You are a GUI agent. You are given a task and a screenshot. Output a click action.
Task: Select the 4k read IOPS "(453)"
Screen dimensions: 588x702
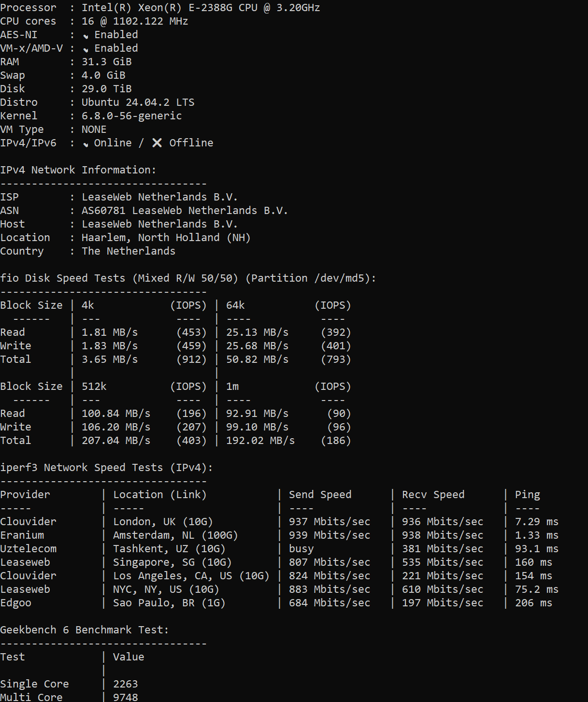pyautogui.click(x=191, y=332)
